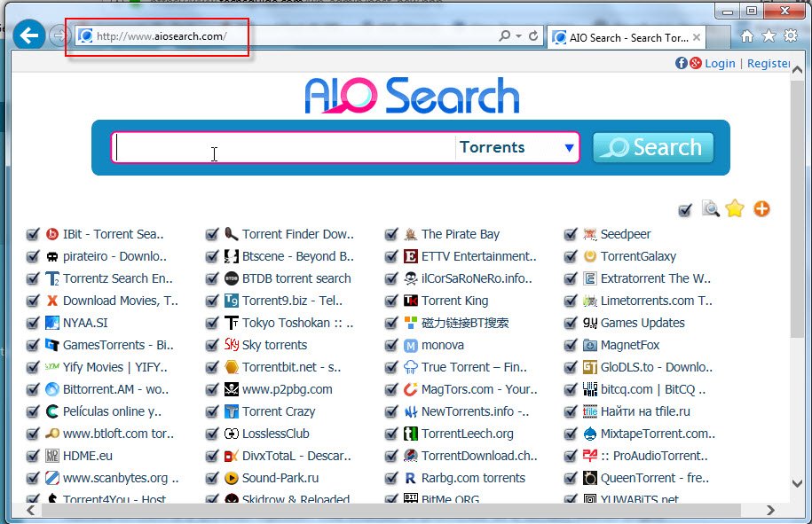Click the MagnetFox site icon
The width and height of the screenshot is (812, 524).
[590, 345]
